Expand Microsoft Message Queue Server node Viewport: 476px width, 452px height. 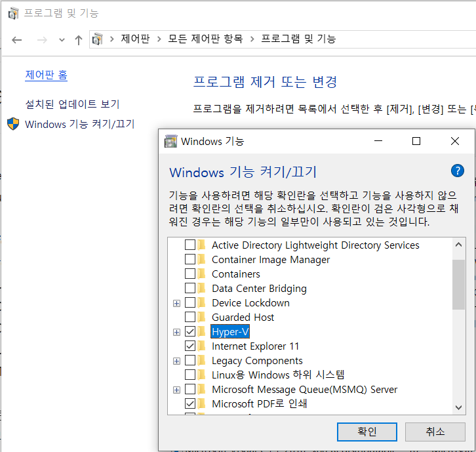[176, 390]
